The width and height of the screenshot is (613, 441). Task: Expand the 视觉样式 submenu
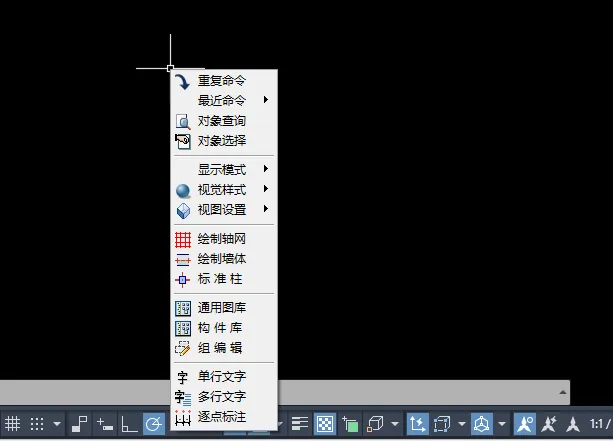[224, 190]
